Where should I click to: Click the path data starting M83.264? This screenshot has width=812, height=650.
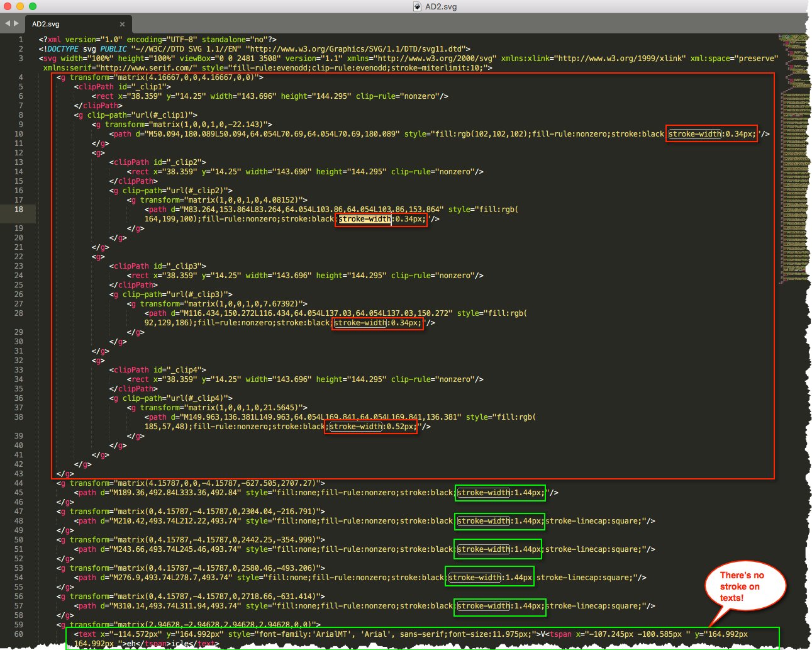click(x=313, y=210)
